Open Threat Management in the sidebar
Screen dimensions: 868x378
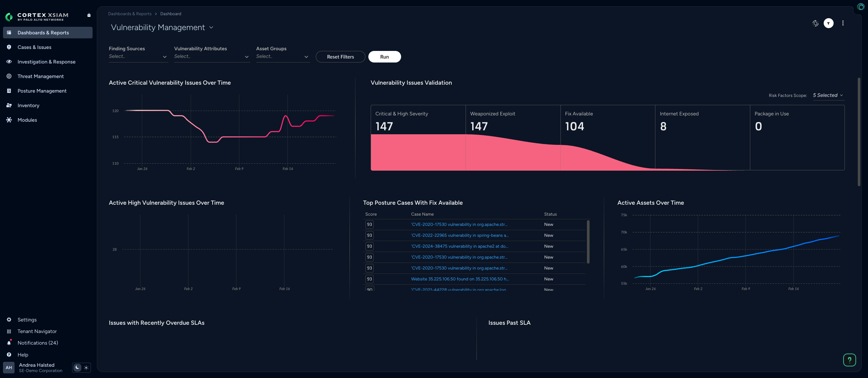(x=40, y=76)
